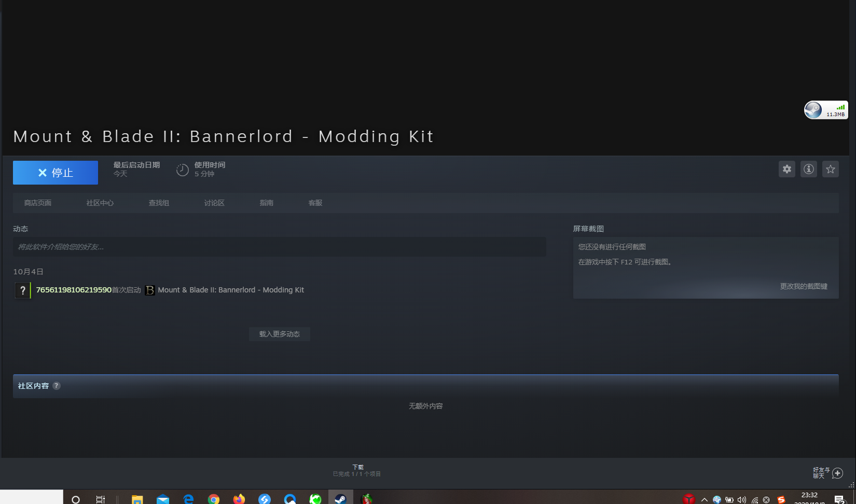Click the 5 分钟 play time value
The image size is (856, 504).
pos(204,174)
